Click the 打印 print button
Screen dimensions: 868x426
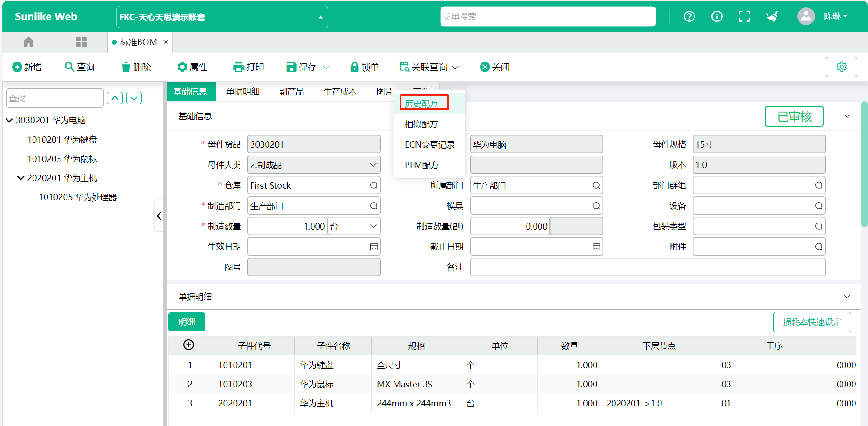click(248, 67)
